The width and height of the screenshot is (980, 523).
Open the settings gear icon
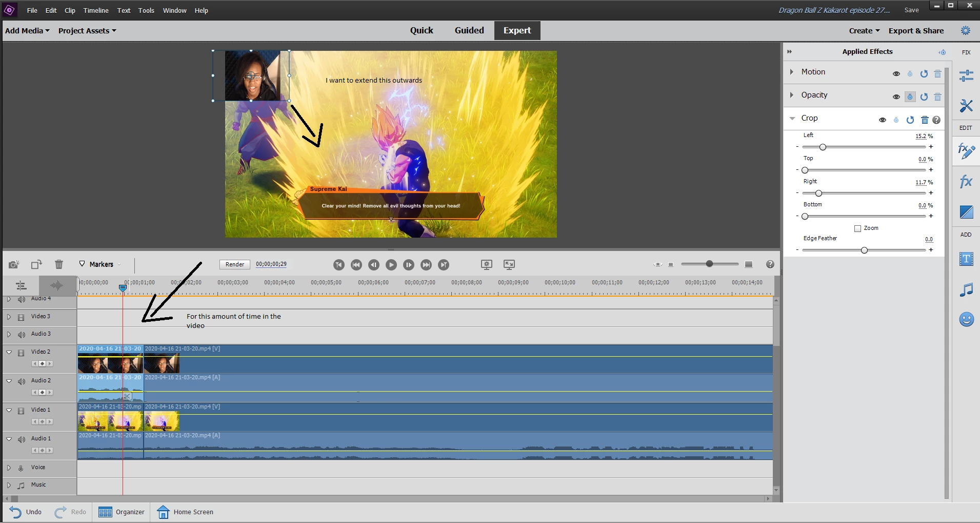click(966, 31)
